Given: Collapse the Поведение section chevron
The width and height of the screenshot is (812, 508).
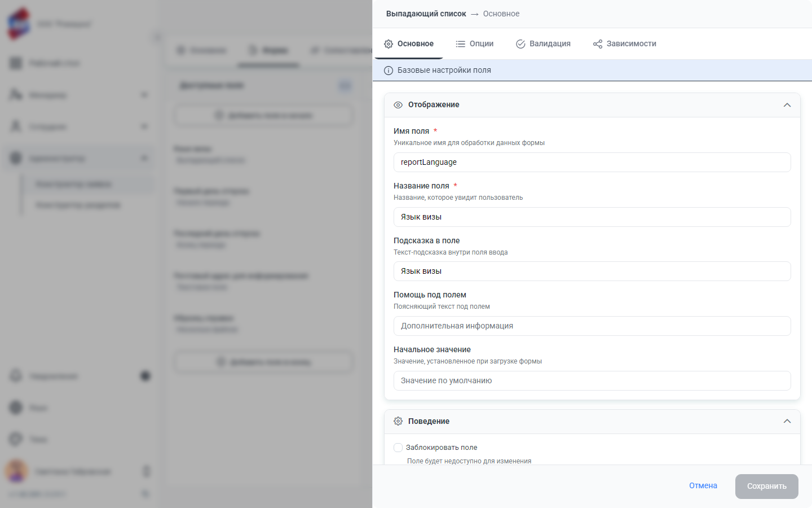Looking at the screenshot, I should [787, 421].
